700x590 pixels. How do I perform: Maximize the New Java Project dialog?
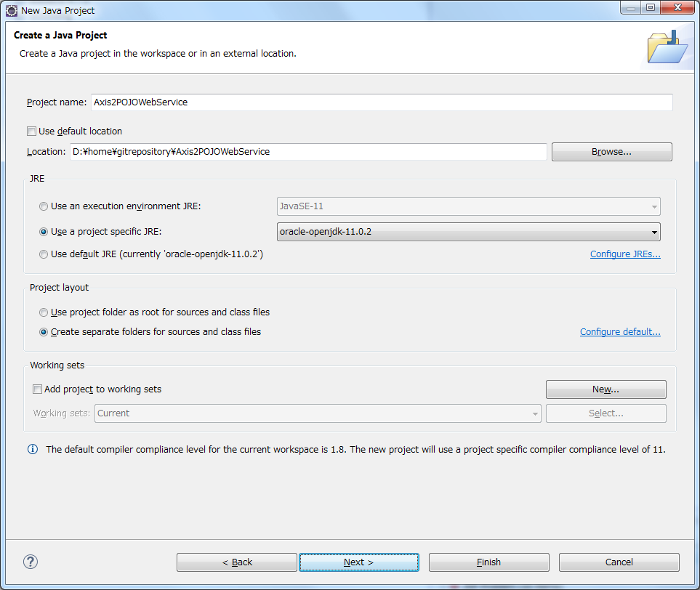[651, 7]
